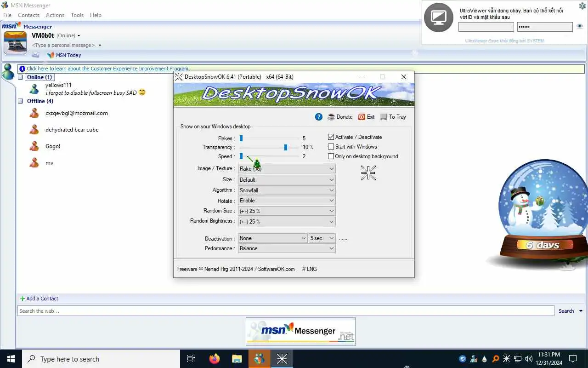Click the Search button beside web search box
588x368 pixels.
point(566,311)
